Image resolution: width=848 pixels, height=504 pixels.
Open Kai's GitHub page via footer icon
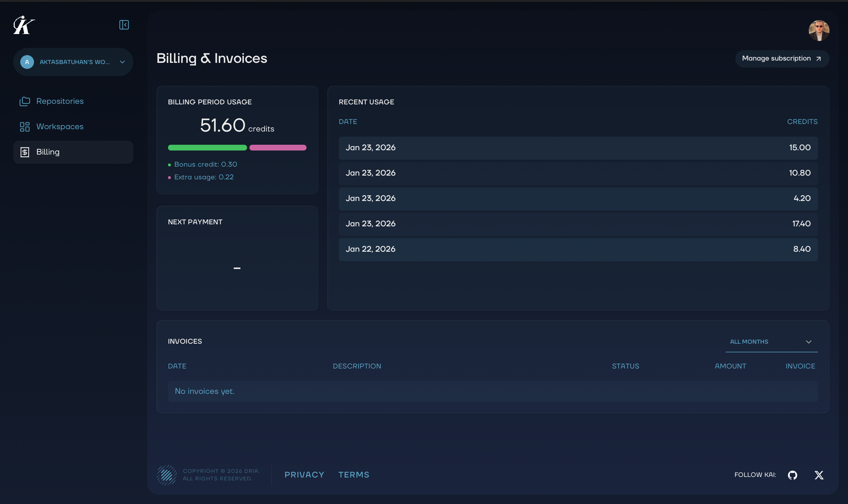[x=792, y=475]
